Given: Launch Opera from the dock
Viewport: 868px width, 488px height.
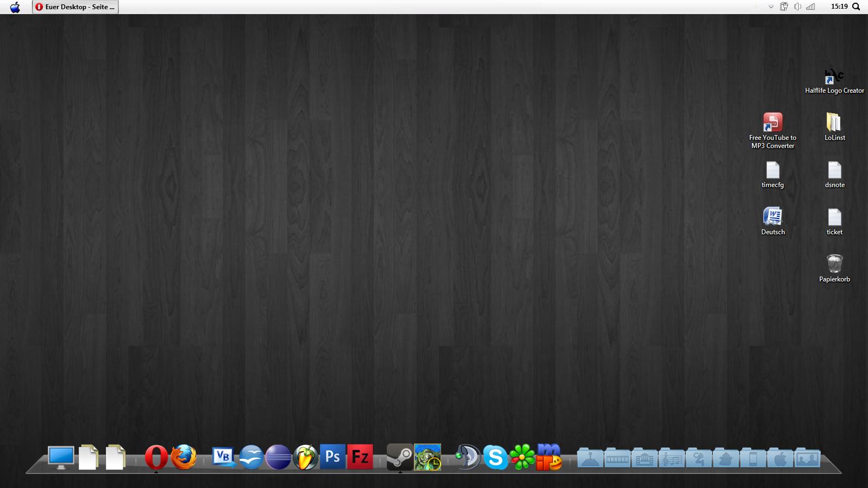Looking at the screenshot, I should [156, 457].
